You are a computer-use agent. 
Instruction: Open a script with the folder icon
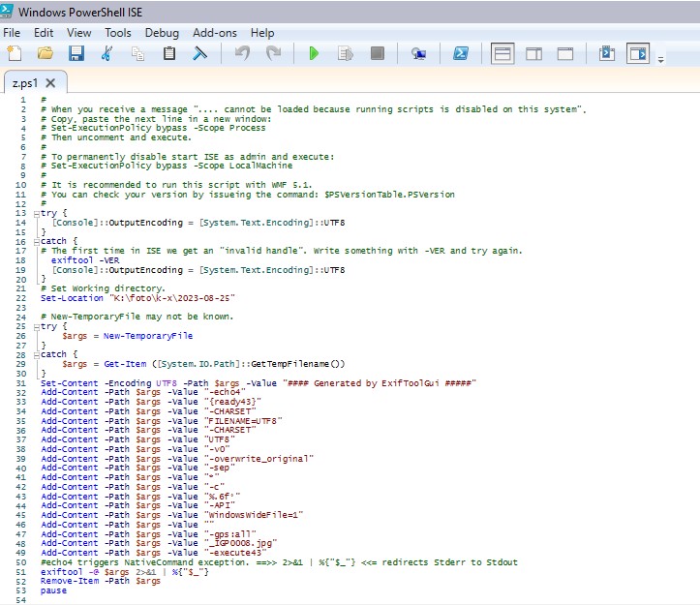(x=46, y=53)
